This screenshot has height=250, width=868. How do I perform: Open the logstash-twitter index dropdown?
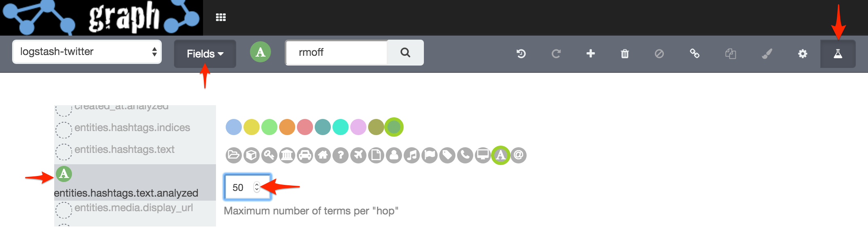click(87, 52)
